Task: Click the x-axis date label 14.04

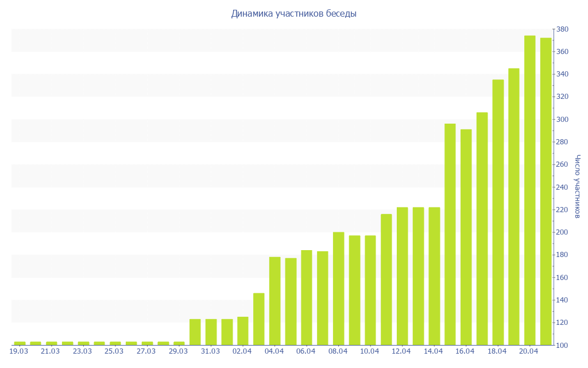Action: tap(433, 351)
